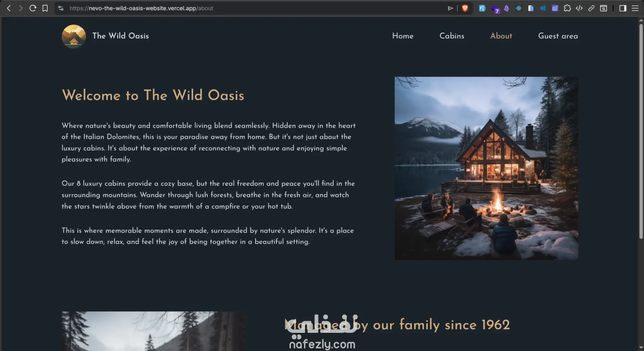Toggle the browser sidebar panel
644x351 pixels.
[x=622, y=8]
